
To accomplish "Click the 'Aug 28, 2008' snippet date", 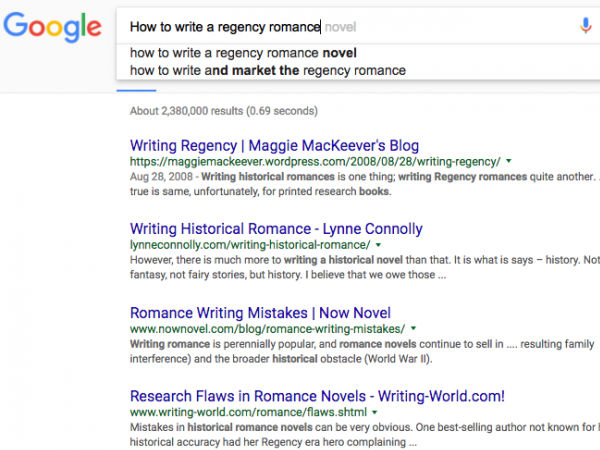I will pos(161,176).
